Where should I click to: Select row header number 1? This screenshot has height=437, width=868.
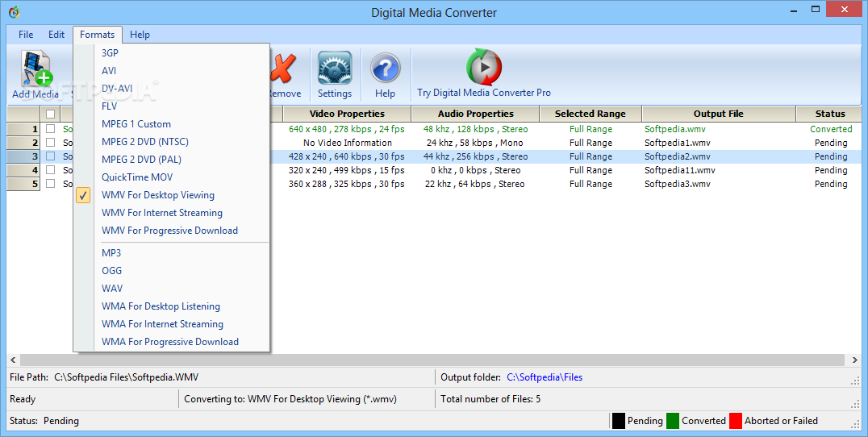(x=23, y=129)
